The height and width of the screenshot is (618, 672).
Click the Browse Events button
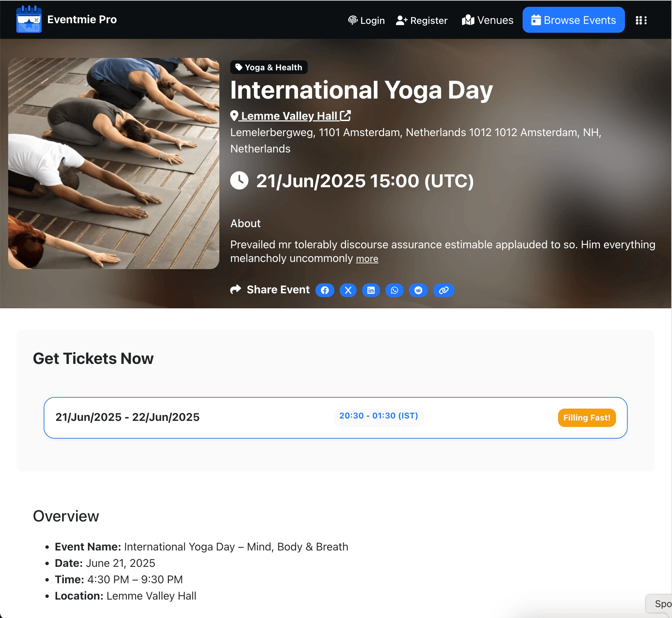click(573, 20)
